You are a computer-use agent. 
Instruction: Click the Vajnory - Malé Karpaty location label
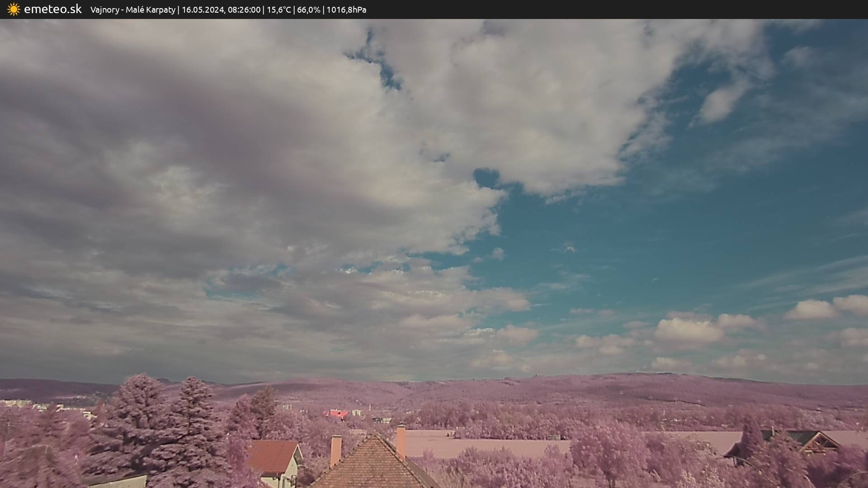point(132,10)
